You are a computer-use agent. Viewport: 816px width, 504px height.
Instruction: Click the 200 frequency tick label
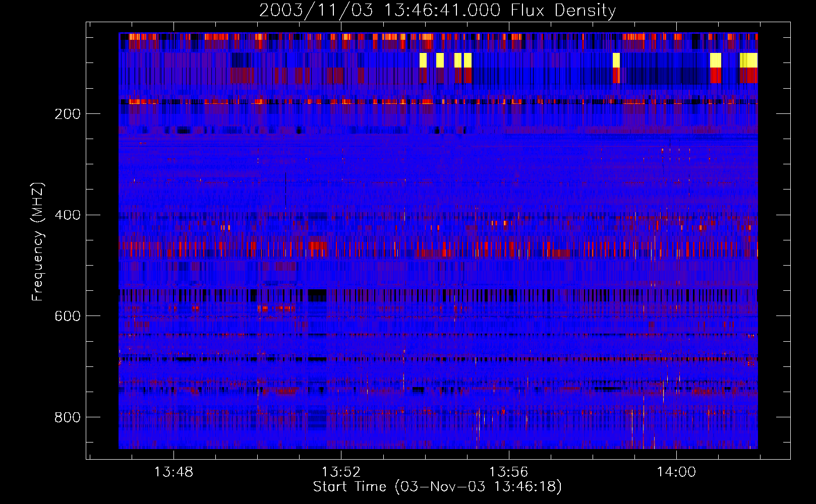coord(68,114)
